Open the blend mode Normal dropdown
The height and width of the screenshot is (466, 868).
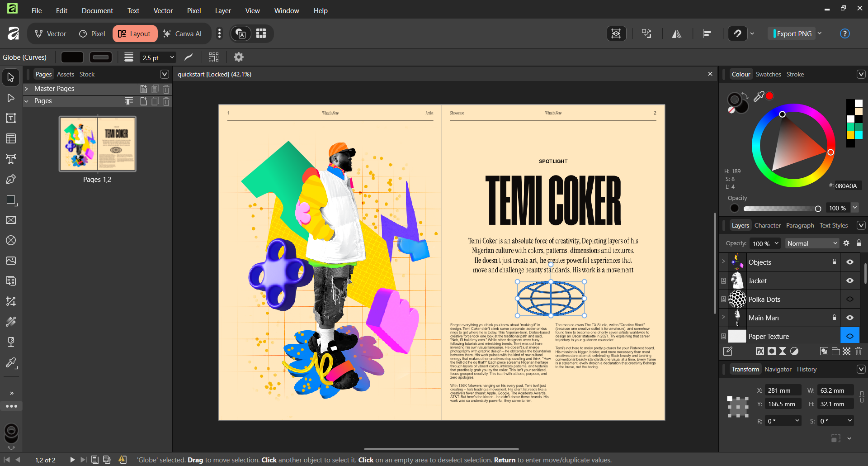[812, 243]
